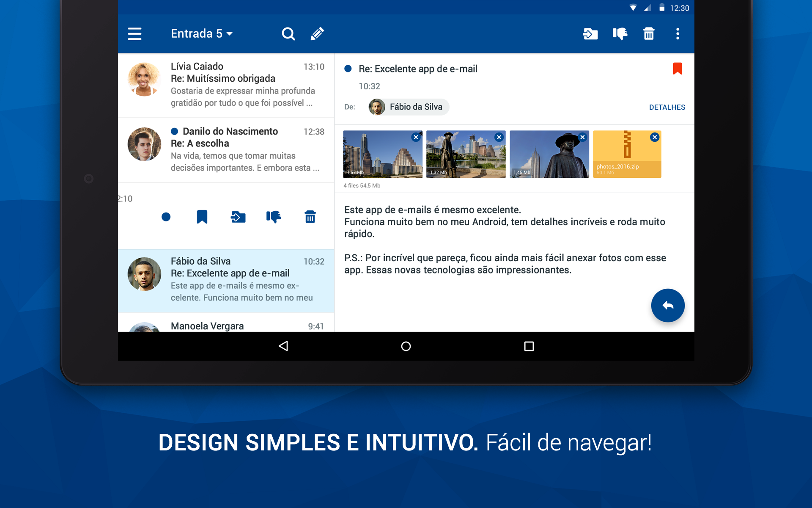Remove the 1,32 Mb attachment with X

[499, 137]
